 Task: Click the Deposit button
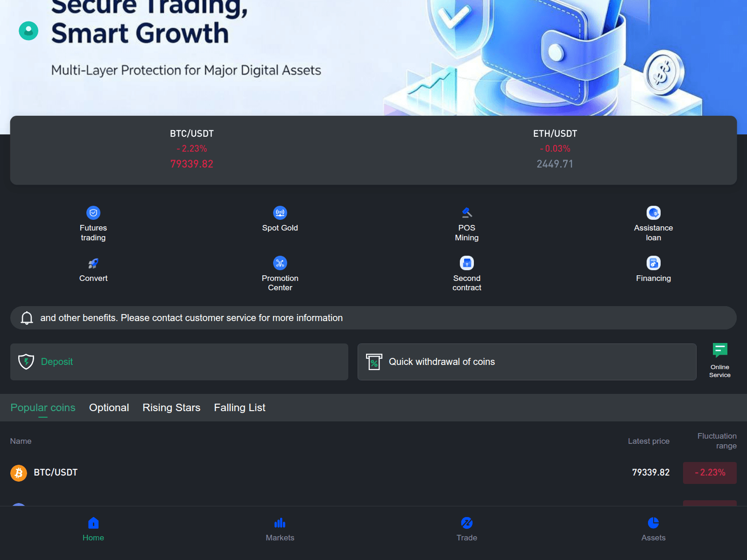click(179, 362)
